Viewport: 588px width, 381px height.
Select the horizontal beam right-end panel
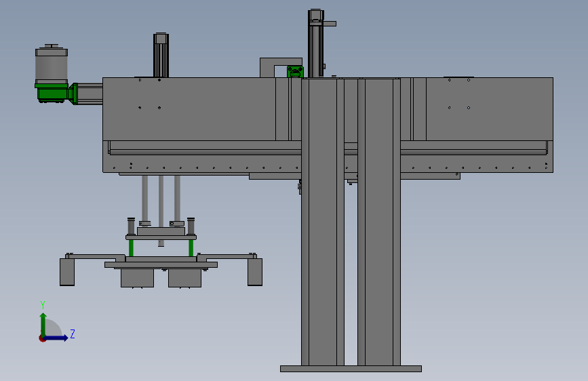[490, 109]
